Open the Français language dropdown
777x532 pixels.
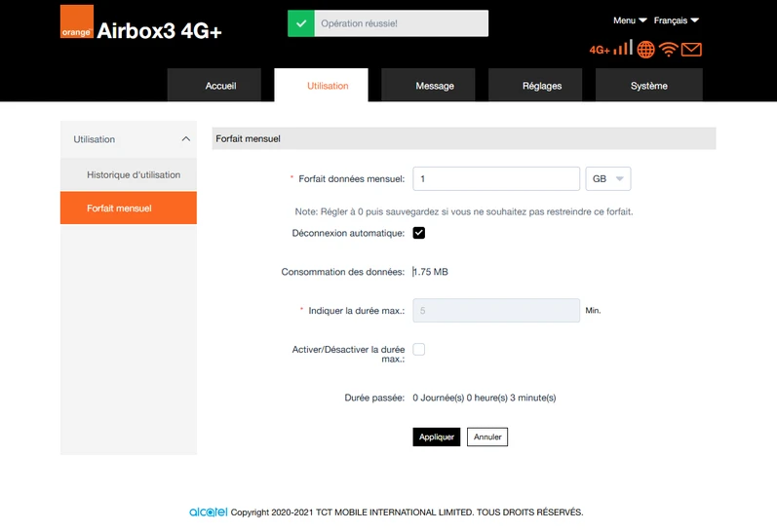tap(677, 20)
